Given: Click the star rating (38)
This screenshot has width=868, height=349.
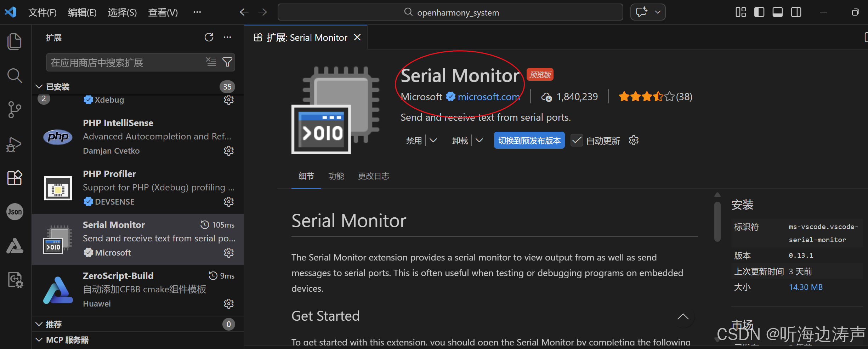Looking at the screenshot, I should click(x=655, y=97).
